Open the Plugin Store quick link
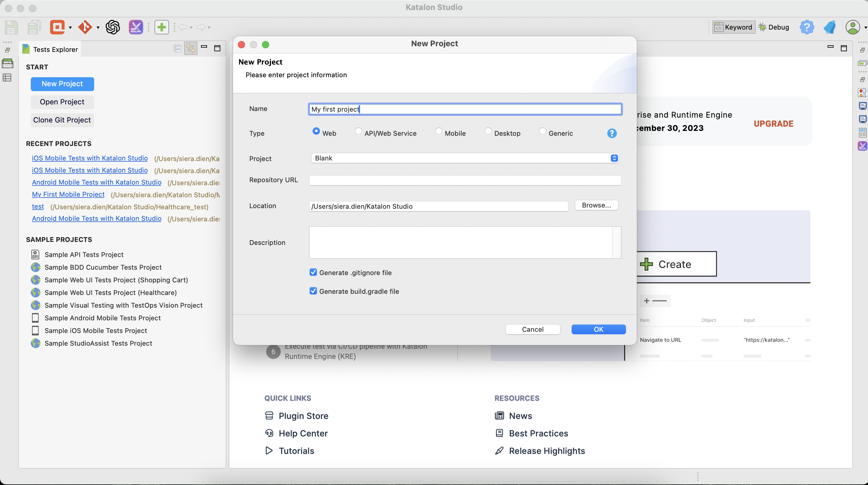Screen dimensions: 868x485 296,416
